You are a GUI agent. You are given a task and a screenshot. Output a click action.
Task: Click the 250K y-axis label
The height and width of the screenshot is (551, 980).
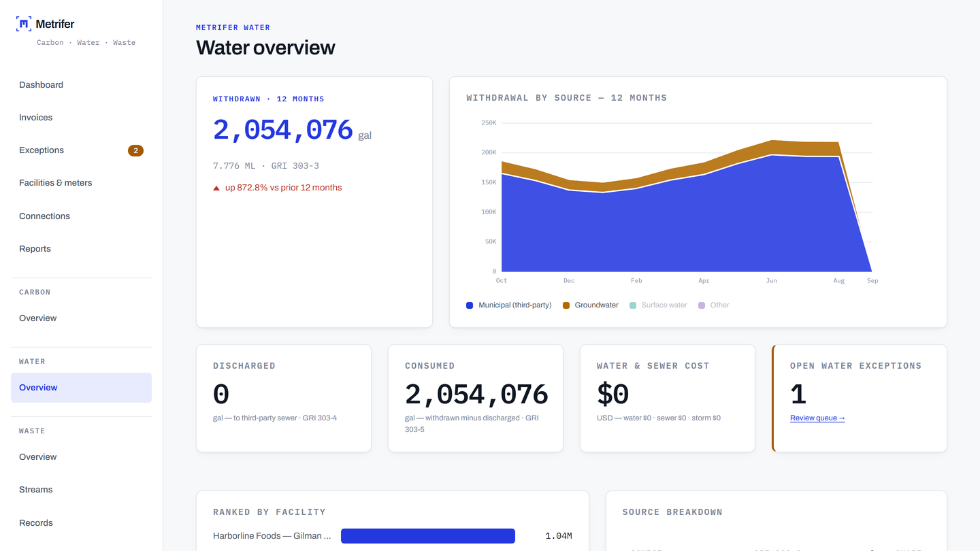pos(489,123)
